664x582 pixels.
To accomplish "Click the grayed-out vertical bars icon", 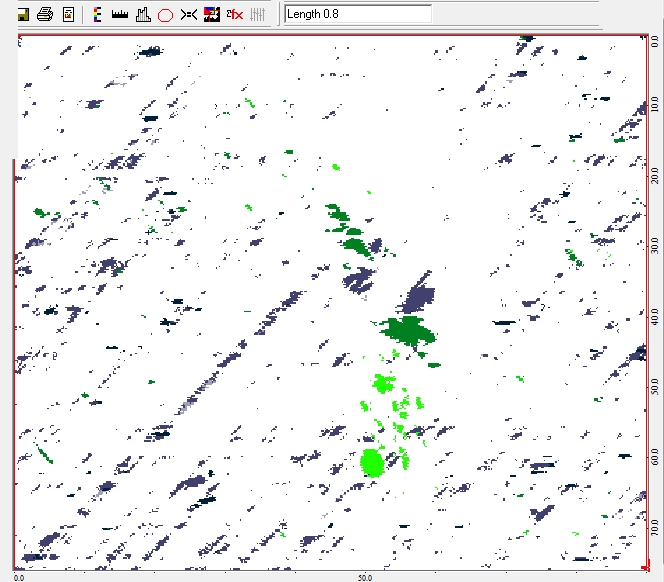I will (x=257, y=14).
